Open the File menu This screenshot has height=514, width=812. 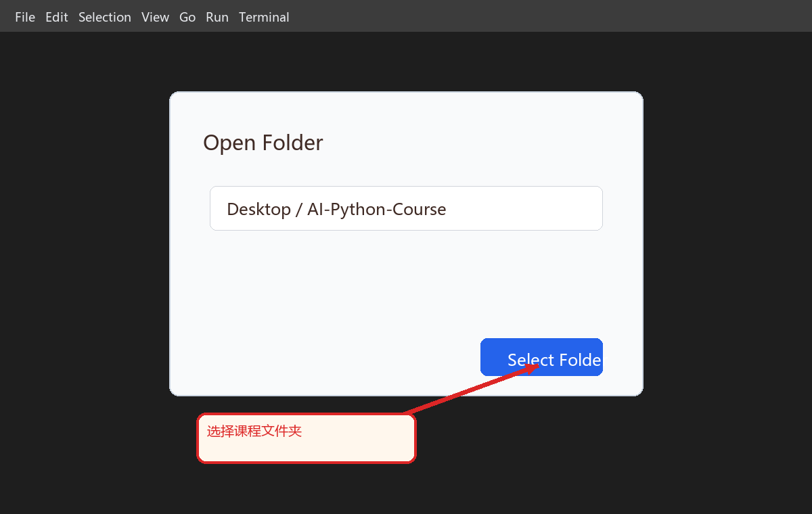(25, 17)
